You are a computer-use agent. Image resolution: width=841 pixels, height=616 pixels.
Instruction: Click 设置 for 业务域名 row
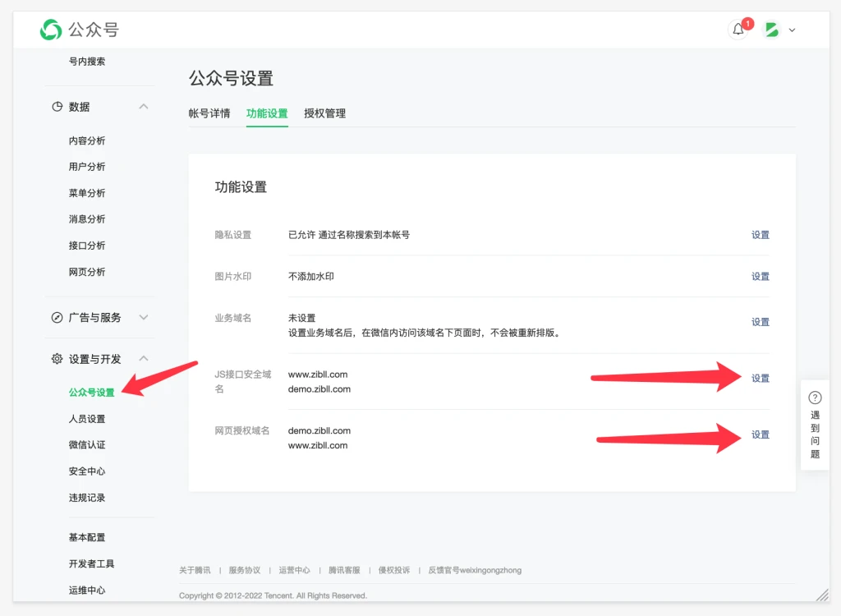click(x=761, y=322)
